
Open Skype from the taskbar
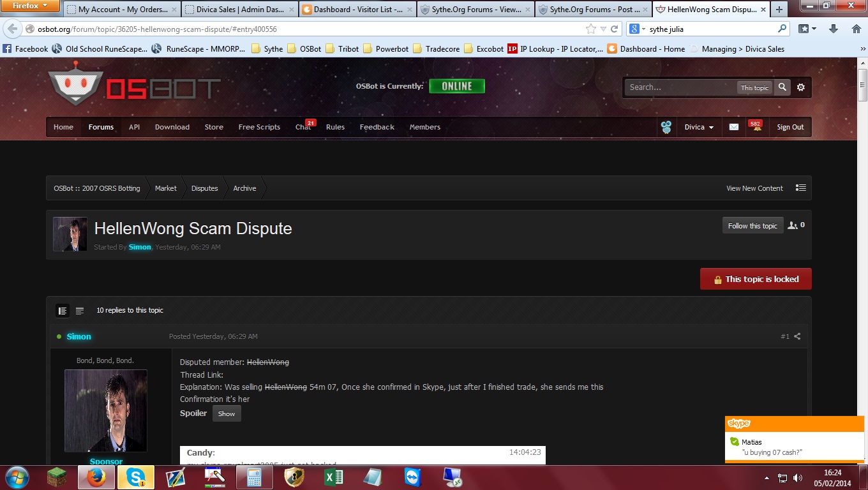point(135,477)
